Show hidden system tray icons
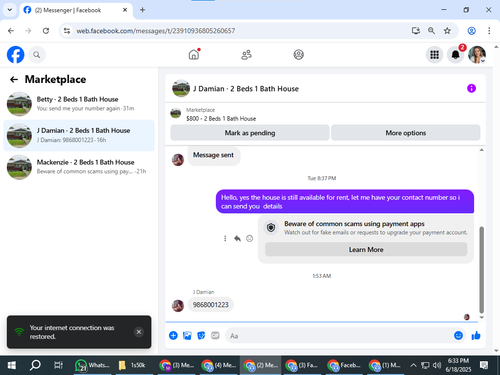The height and width of the screenshot is (375, 500). 413,365
